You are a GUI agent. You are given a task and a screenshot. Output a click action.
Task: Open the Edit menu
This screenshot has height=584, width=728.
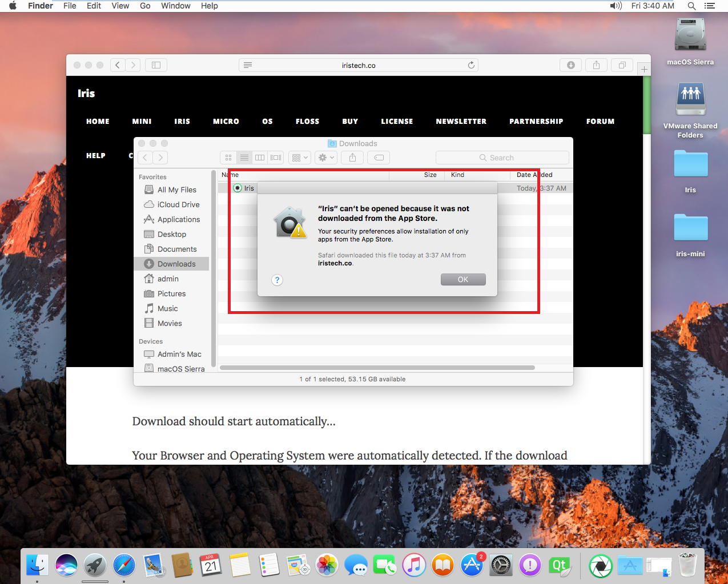pyautogui.click(x=94, y=6)
